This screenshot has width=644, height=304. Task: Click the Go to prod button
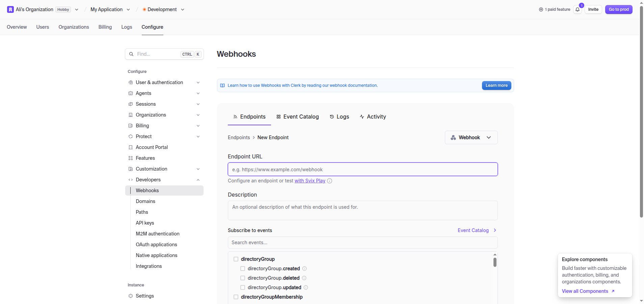(619, 9)
